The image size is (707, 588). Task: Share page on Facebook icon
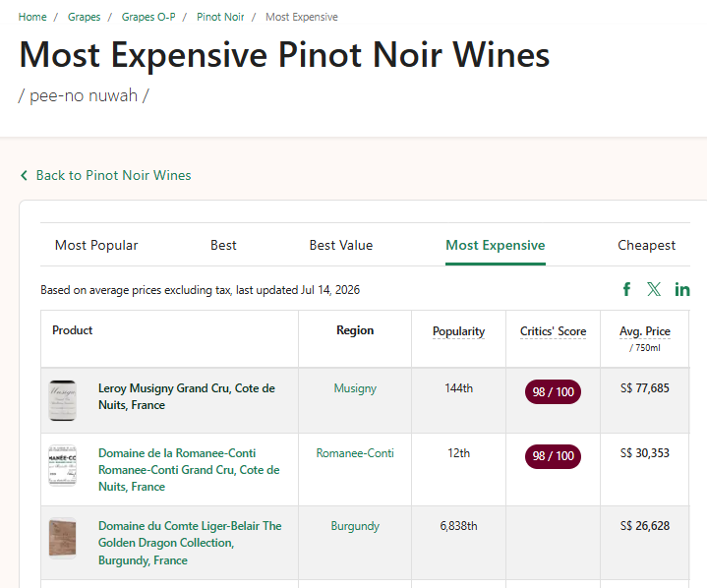tap(626, 289)
